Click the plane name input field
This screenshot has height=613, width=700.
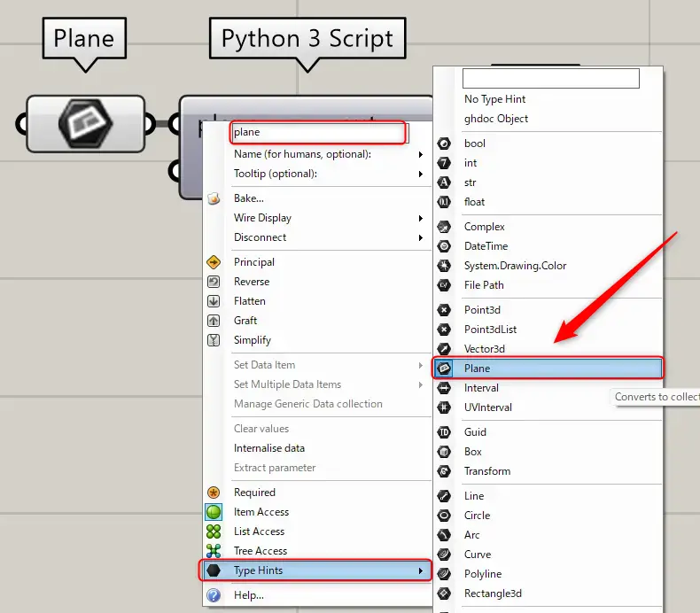click(317, 133)
